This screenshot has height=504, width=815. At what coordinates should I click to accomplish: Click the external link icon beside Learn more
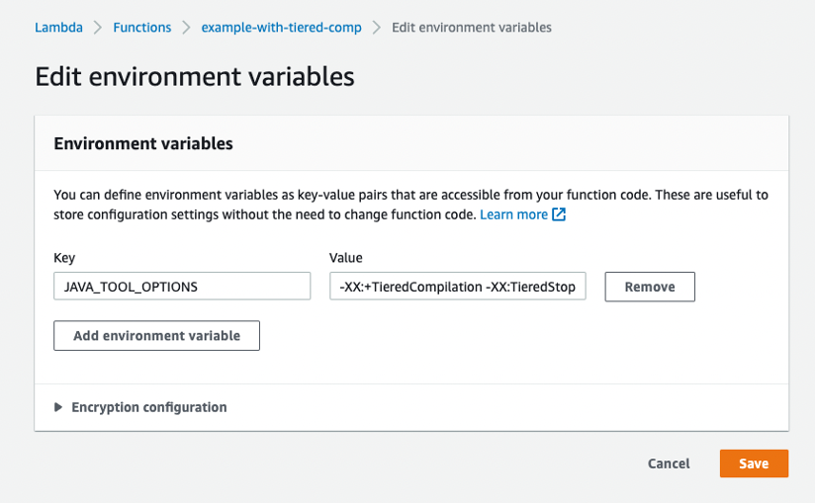tap(559, 214)
